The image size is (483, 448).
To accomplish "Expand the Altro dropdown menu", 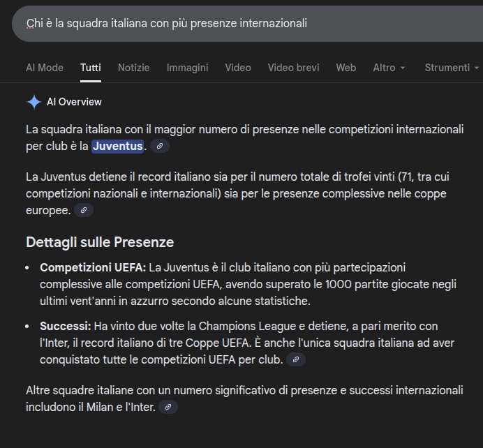I will [x=389, y=68].
